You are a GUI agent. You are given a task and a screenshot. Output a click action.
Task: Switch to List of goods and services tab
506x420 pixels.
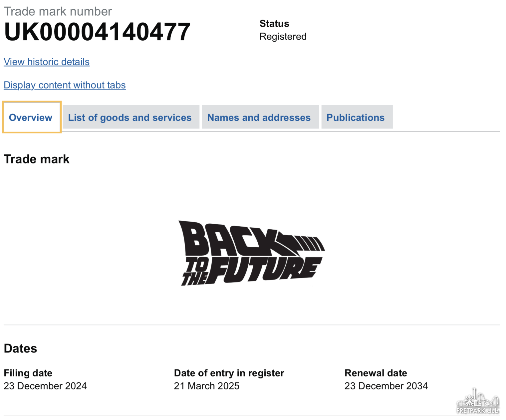130,117
